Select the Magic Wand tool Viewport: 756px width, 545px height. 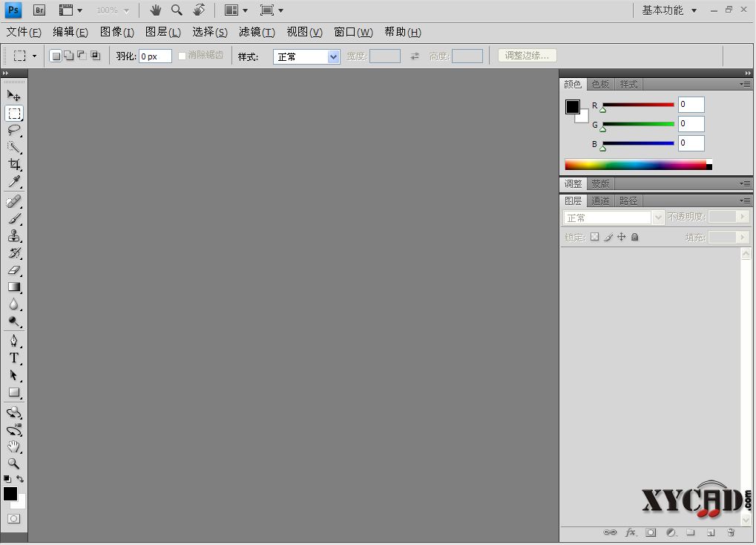(14, 147)
